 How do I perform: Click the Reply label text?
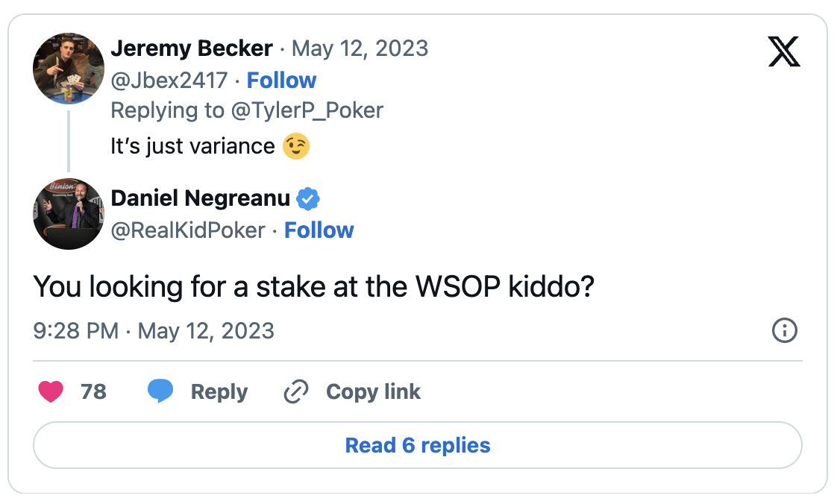click(219, 391)
